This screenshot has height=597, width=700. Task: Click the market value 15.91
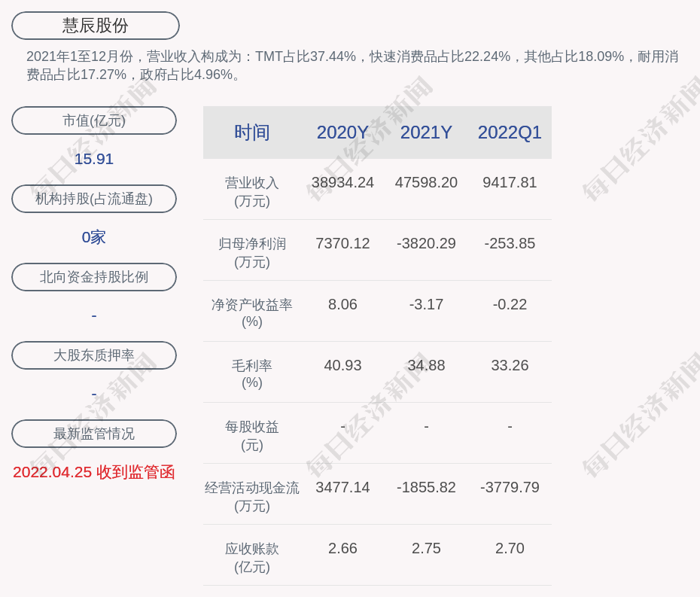tap(94, 159)
